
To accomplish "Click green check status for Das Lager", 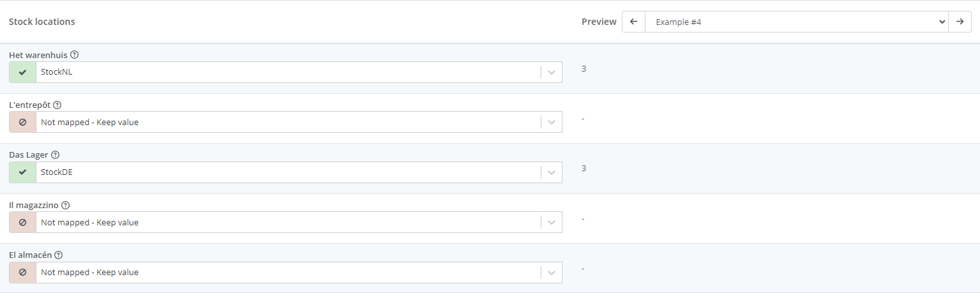I will click(x=23, y=172).
